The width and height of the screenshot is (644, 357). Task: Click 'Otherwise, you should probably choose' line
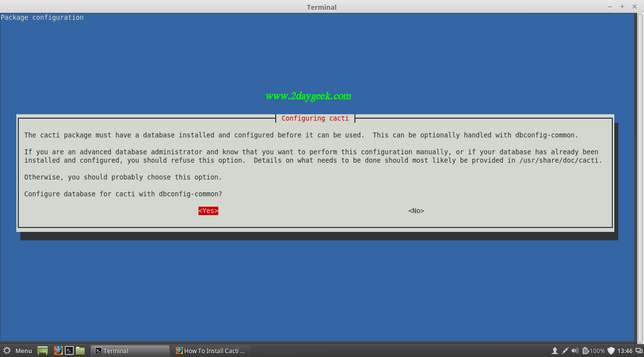click(x=123, y=177)
